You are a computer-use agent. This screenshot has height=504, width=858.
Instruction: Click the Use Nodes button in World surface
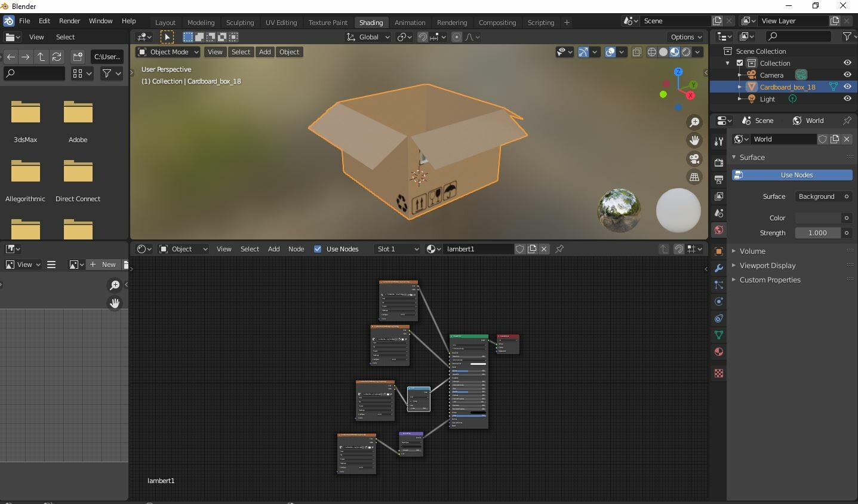[792, 175]
